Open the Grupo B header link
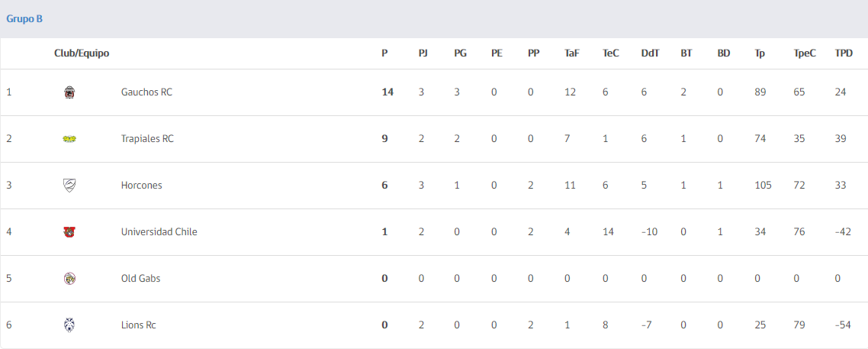868x349 pixels. tap(24, 19)
